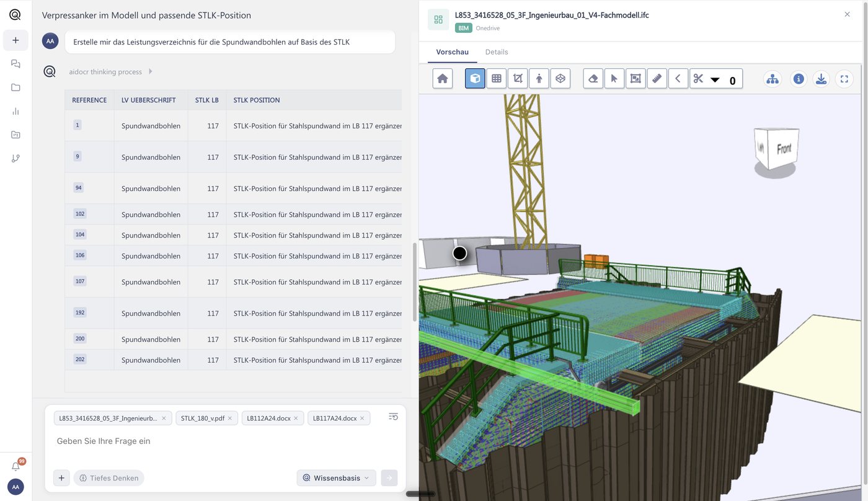This screenshot has width=868, height=501.
Task: Open the grid table view tool
Action: coord(497,79)
